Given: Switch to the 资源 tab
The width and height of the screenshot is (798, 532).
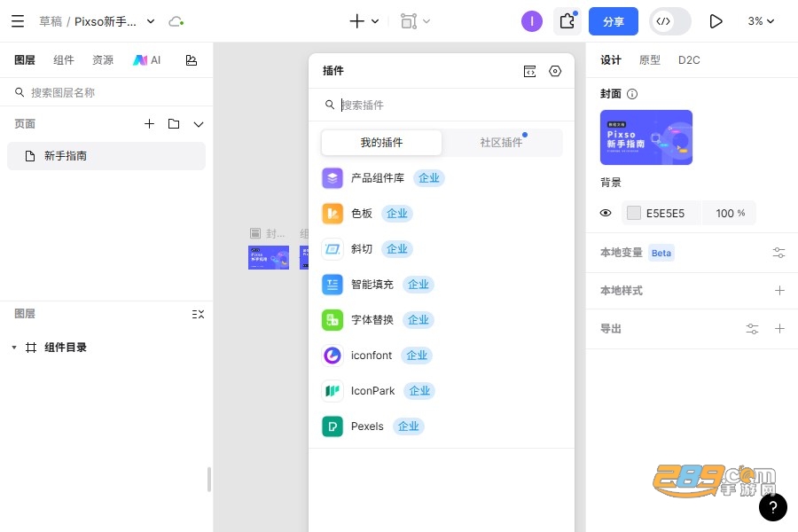Looking at the screenshot, I should click(x=103, y=60).
